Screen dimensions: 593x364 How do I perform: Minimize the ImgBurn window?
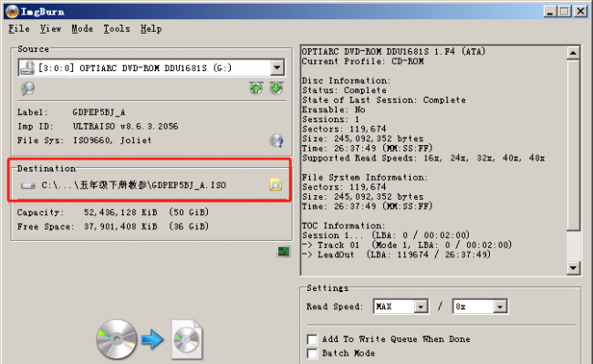(550, 12)
